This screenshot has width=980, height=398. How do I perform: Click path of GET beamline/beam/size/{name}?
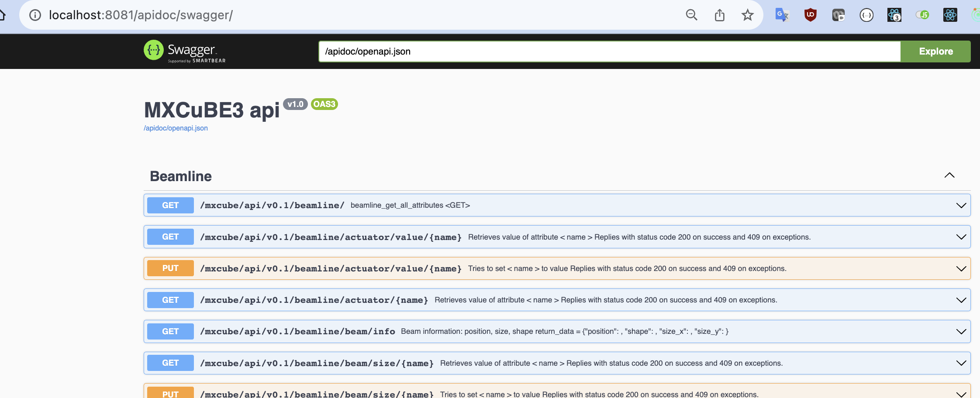click(x=317, y=363)
